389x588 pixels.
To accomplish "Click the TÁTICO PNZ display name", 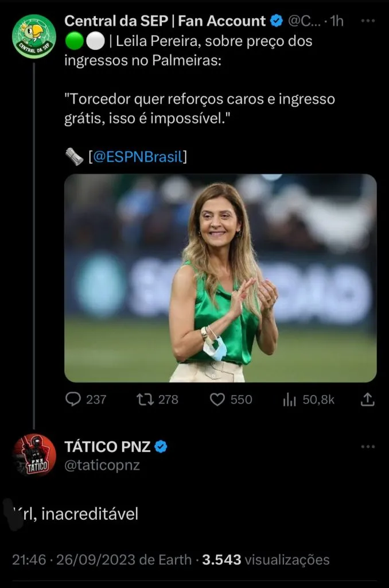I will pyautogui.click(x=107, y=447).
